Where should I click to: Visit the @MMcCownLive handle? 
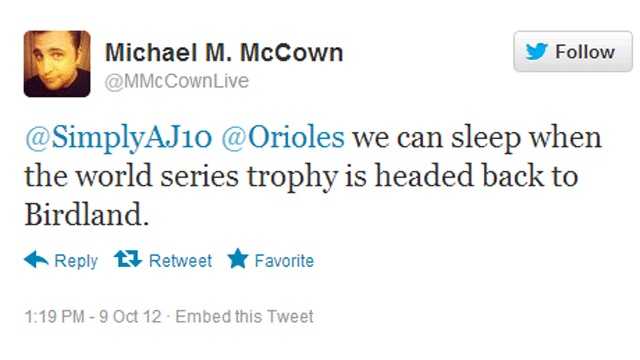coord(177,81)
